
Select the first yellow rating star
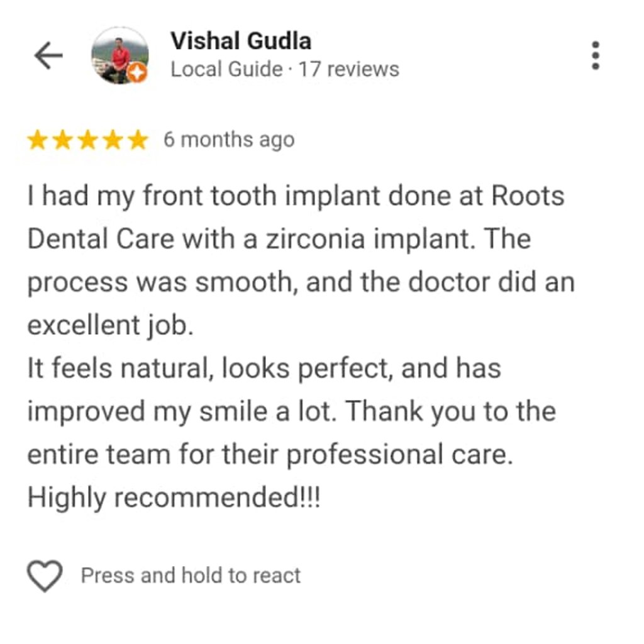pos(37,140)
